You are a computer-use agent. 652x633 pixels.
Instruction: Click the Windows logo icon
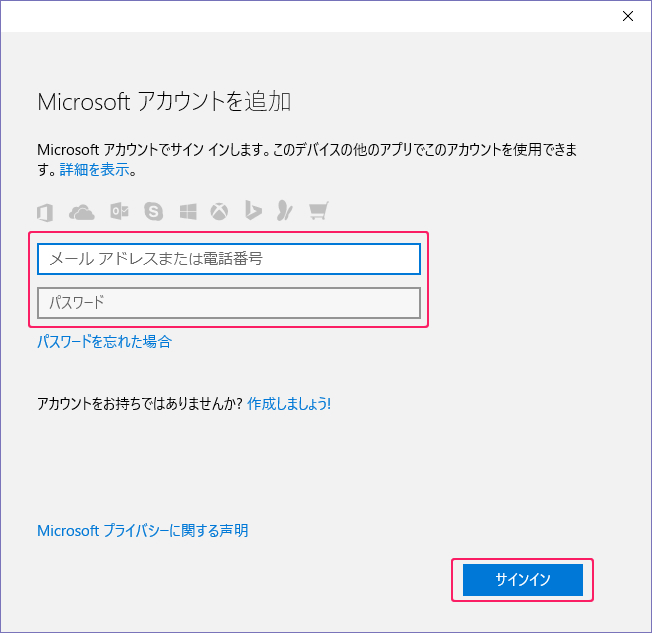coord(188,212)
